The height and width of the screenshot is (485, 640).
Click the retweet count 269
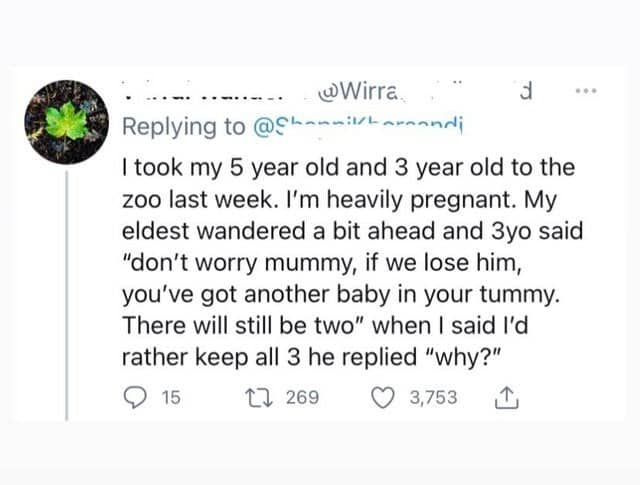point(302,397)
